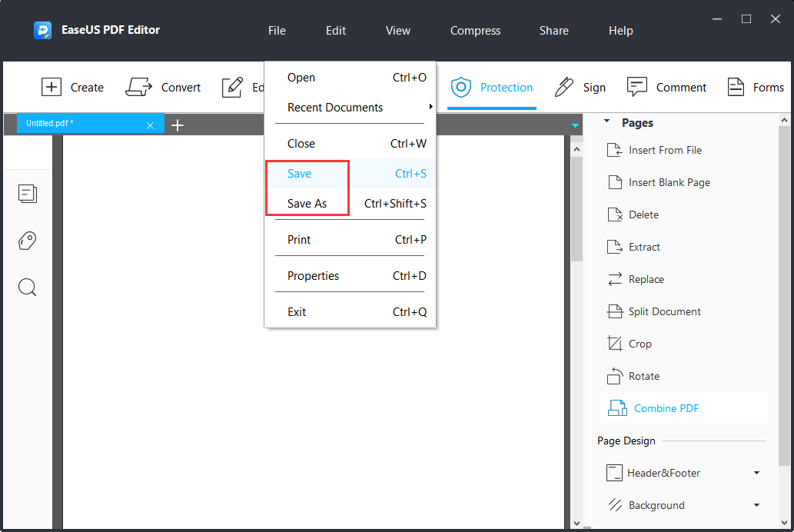Open the Help menu
794x532 pixels.
pos(621,31)
